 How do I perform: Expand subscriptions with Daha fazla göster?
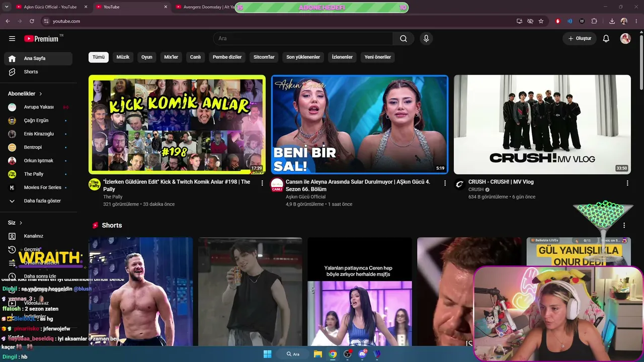(x=38, y=201)
